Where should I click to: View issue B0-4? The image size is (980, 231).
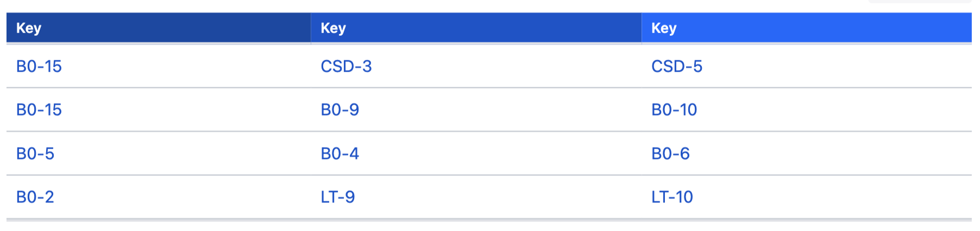[x=340, y=153]
